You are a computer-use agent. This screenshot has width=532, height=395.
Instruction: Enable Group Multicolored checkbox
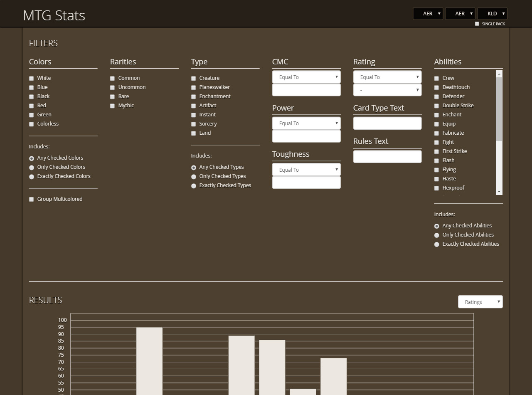point(32,199)
